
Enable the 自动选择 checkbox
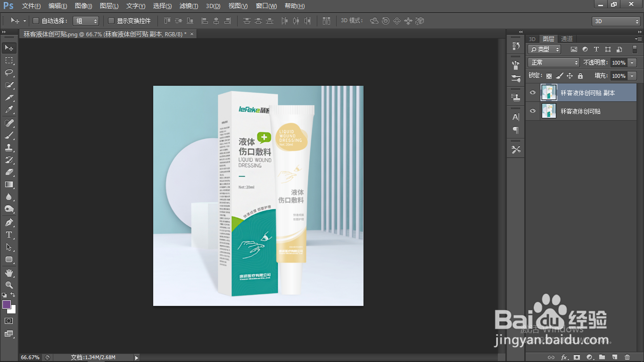tap(35, 21)
